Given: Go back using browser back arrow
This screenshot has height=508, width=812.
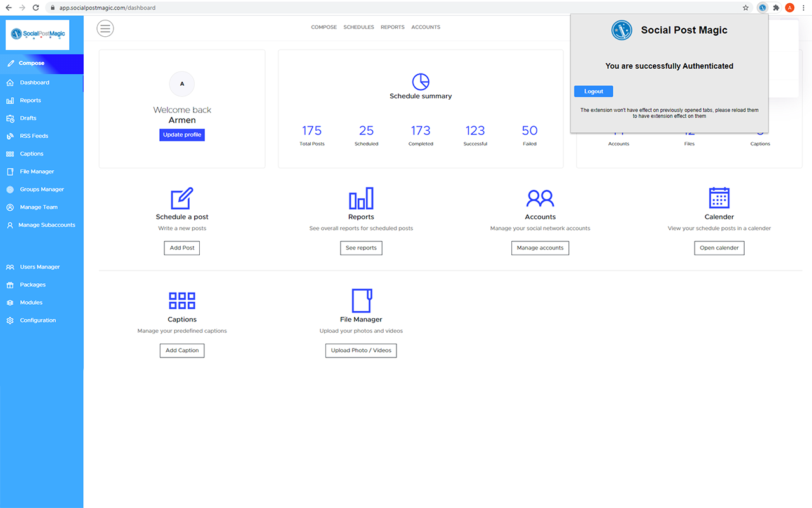Looking at the screenshot, I should [x=8, y=8].
